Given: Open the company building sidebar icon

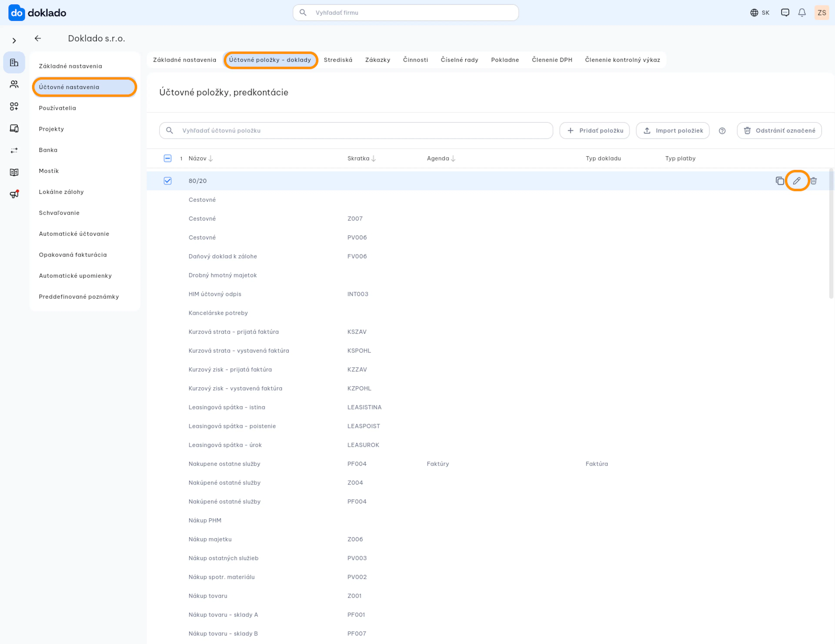Looking at the screenshot, I should (14, 62).
